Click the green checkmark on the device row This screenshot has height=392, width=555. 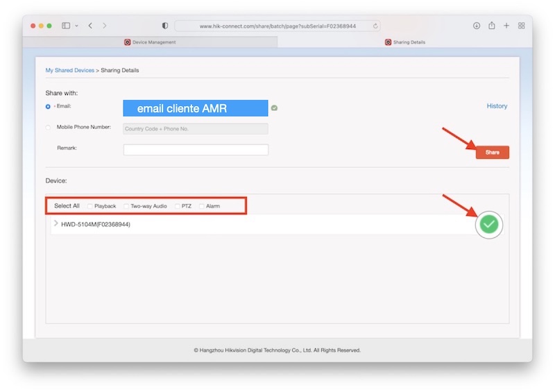click(489, 224)
